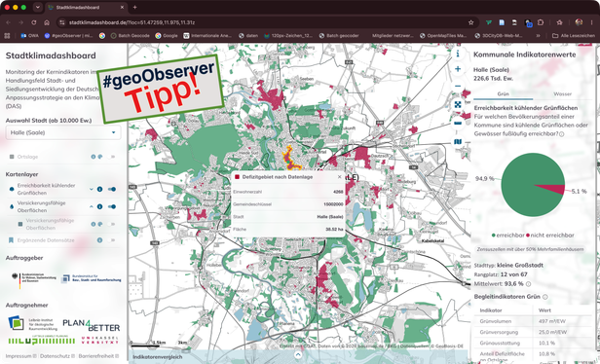The height and width of the screenshot is (364, 600).
Task: Open the Batch geocoder bookmark
Action: (339, 36)
